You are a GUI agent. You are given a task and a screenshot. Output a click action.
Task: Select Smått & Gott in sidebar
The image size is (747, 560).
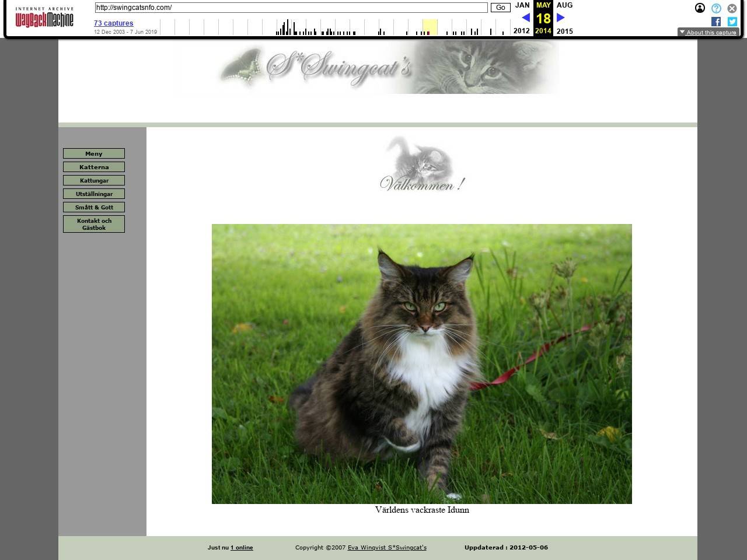coord(94,207)
